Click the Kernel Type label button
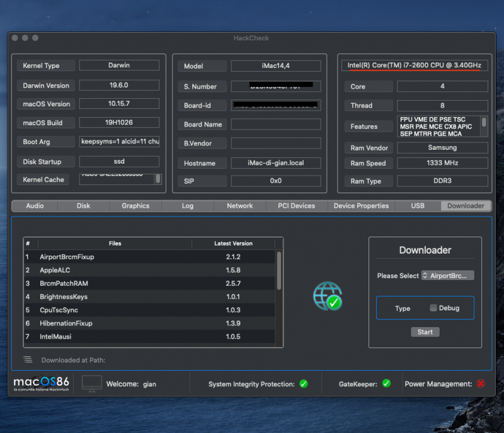The height and width of the screenshot is (433, 504). click(x=46, y=65)
